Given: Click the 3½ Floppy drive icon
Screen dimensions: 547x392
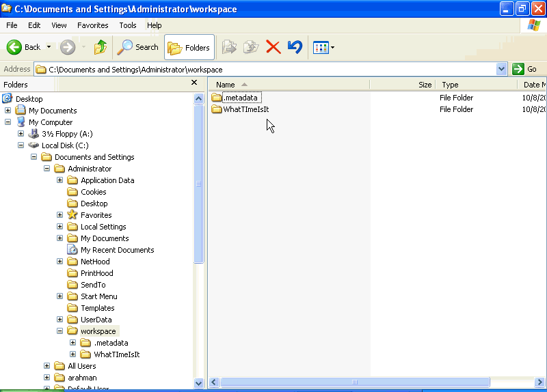Looking at the screenshot, I should click(34, 134).
